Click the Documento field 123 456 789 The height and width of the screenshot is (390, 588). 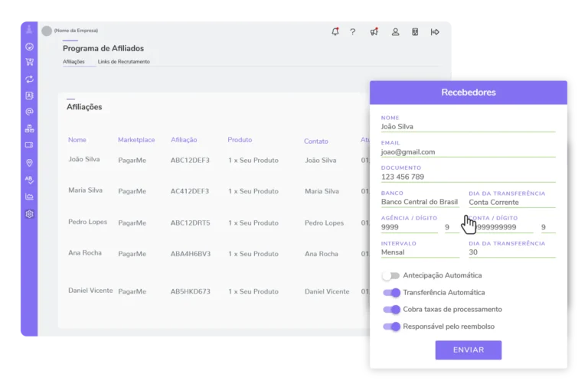(x=468, y=177)
